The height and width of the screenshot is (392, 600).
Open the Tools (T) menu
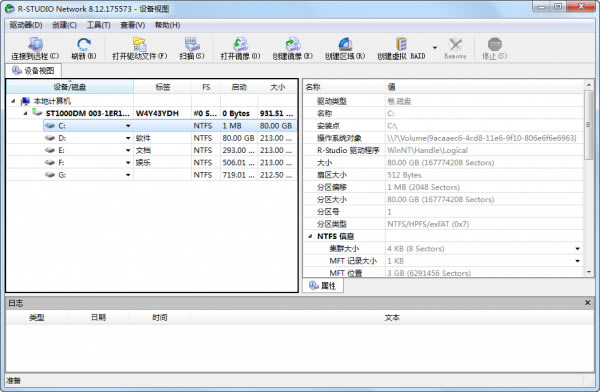click(98, 25)
